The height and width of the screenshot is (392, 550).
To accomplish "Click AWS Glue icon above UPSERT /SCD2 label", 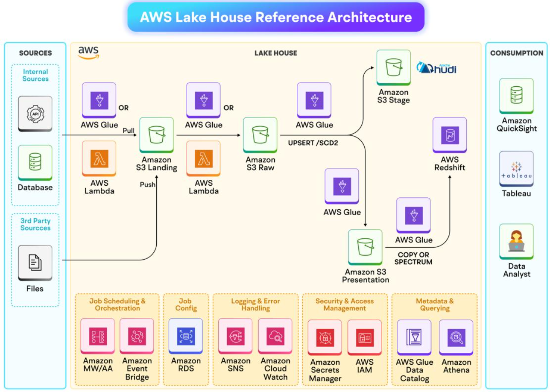I will (314, 100).
